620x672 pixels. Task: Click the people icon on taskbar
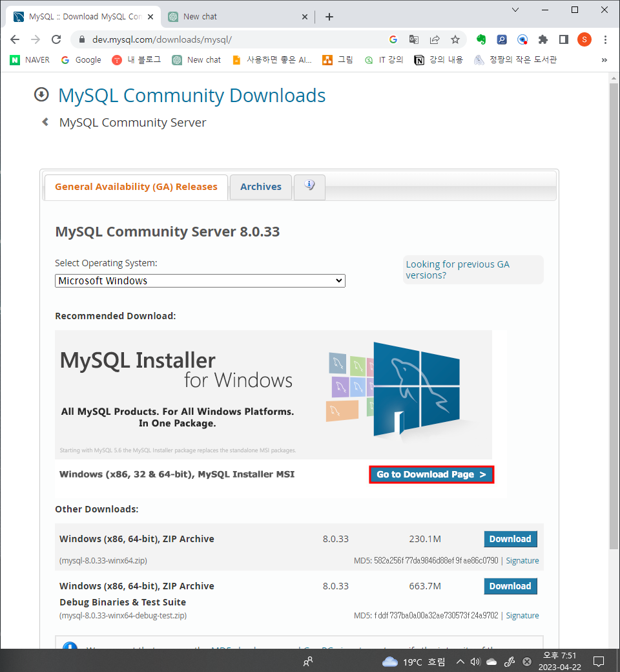308,662
